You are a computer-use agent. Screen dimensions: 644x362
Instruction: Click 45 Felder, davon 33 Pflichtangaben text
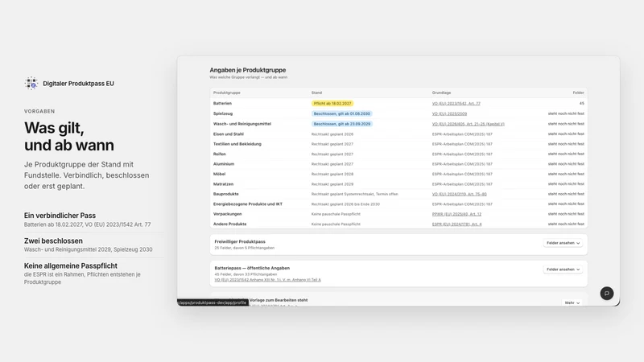(x=246, y=274)
